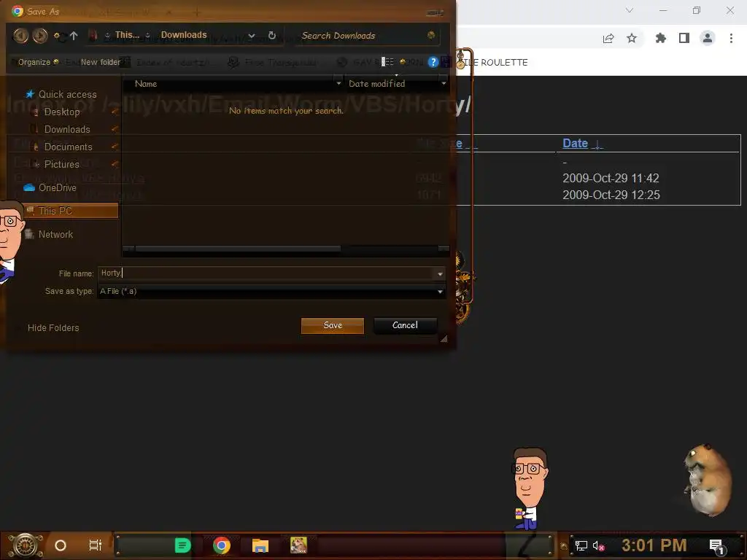Open Chrome from the taskbar
The image size is (747, 560).
(222, 545)
